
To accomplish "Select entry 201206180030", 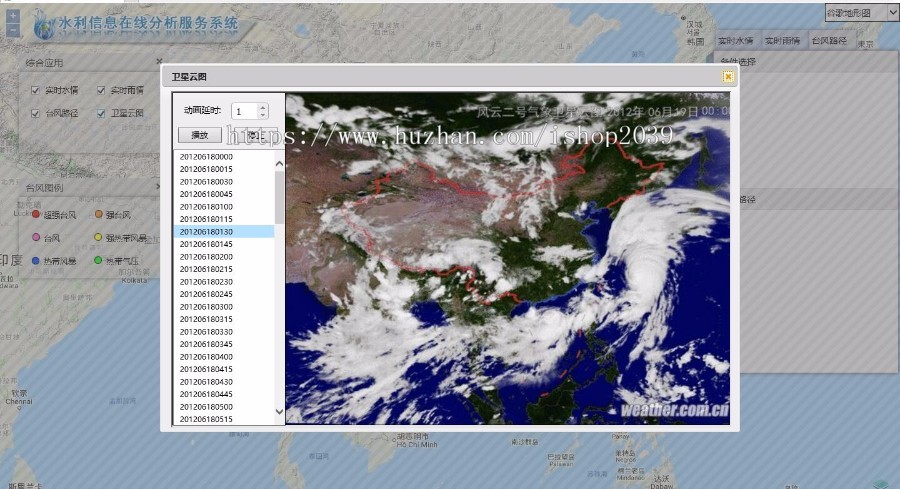I will [x=224, y=182].
